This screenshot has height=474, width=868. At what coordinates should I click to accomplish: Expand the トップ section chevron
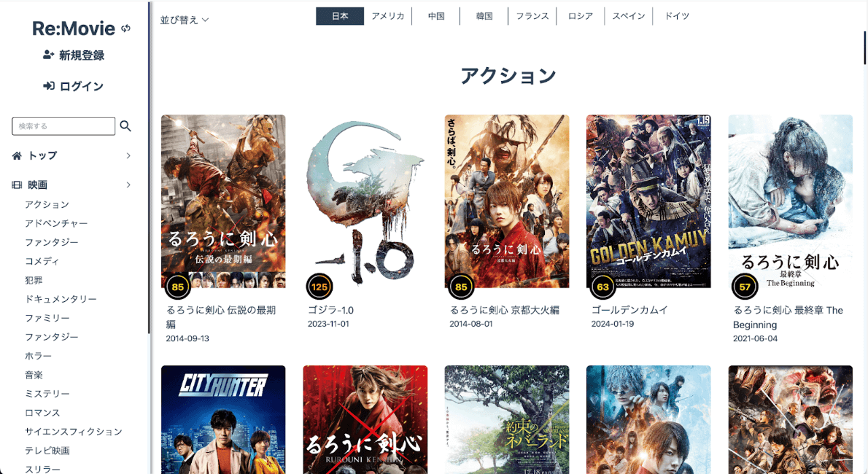(128, 155)
